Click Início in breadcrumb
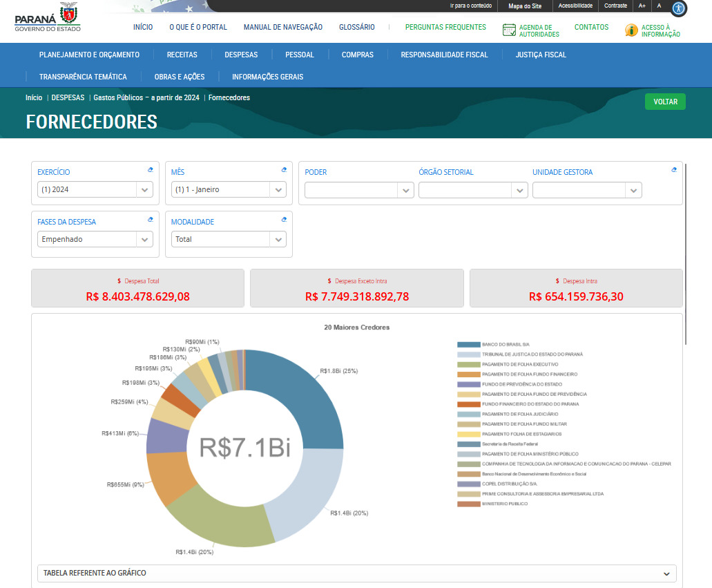 [34, 97]
